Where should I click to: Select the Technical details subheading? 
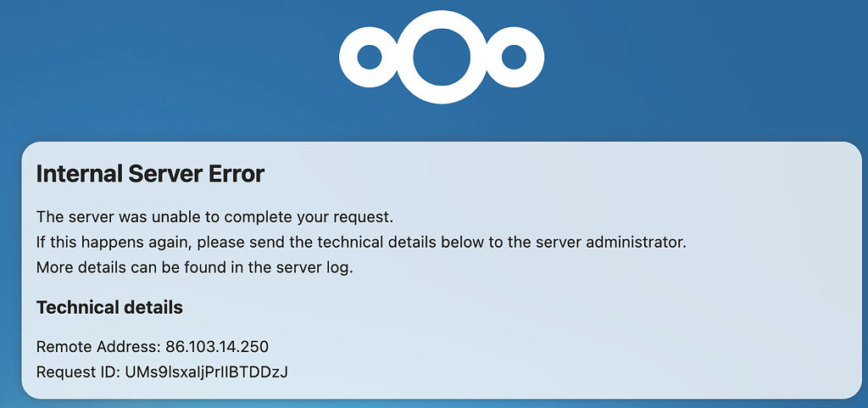(x=109, y=307)
